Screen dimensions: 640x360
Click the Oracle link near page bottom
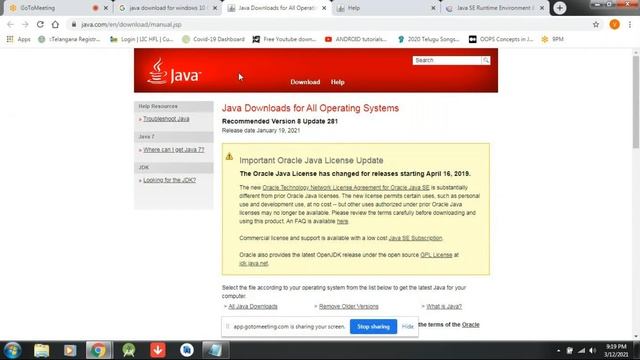point(471,325)
